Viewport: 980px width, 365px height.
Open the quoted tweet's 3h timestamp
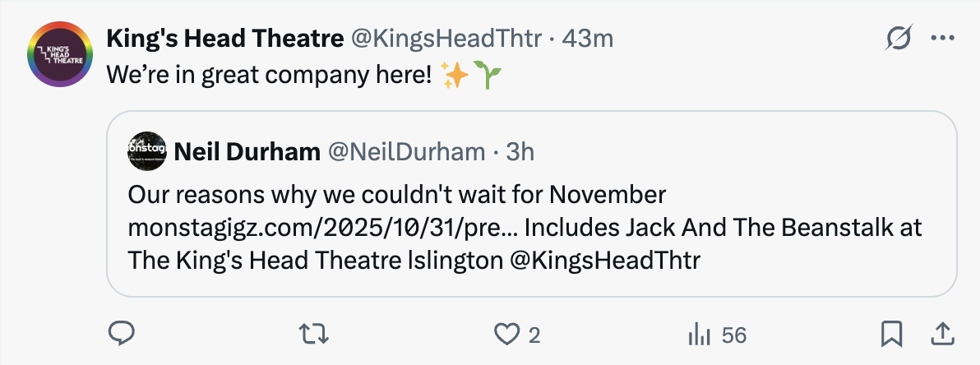click(520, 151)
